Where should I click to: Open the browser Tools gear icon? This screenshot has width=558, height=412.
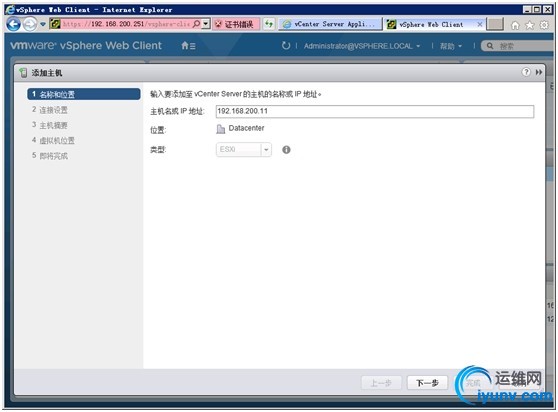[544, 25]
